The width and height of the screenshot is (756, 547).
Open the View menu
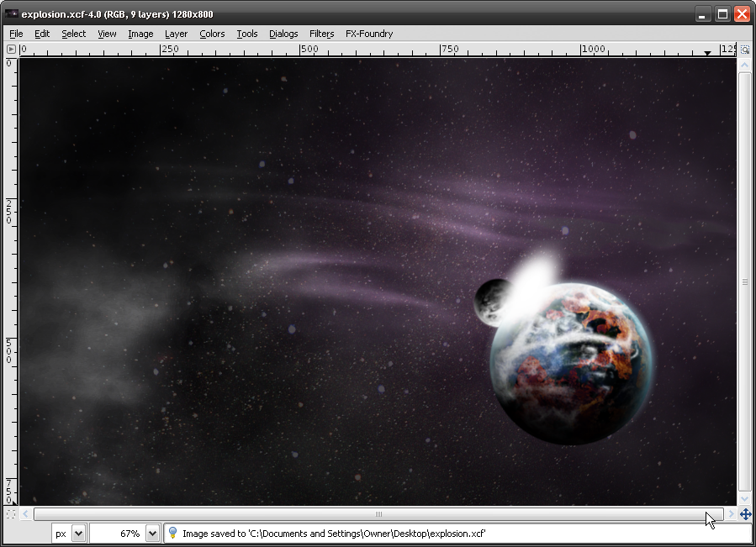107,34
